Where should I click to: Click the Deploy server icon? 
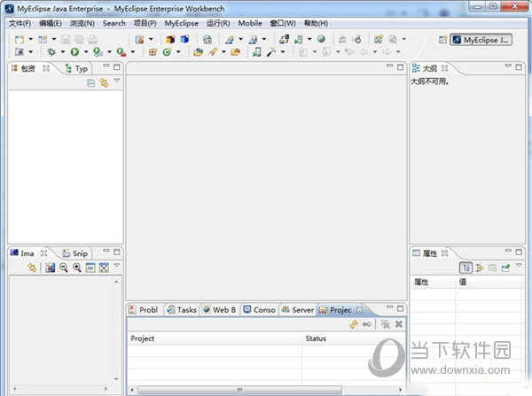(284, 39)
